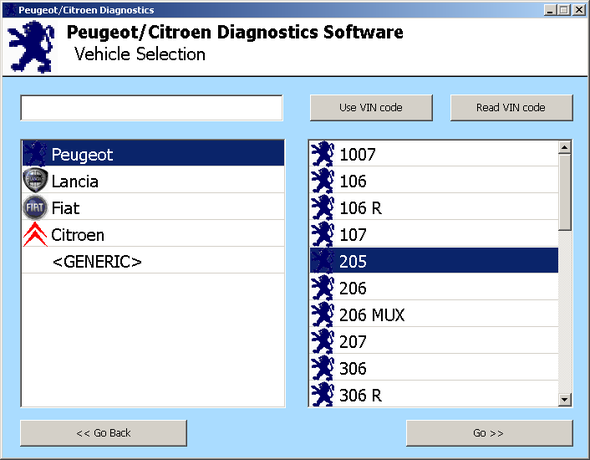This screenshot has width=590, height=460.
Task: Click the model list scrollbar thumb
Action: pos(565,192)
